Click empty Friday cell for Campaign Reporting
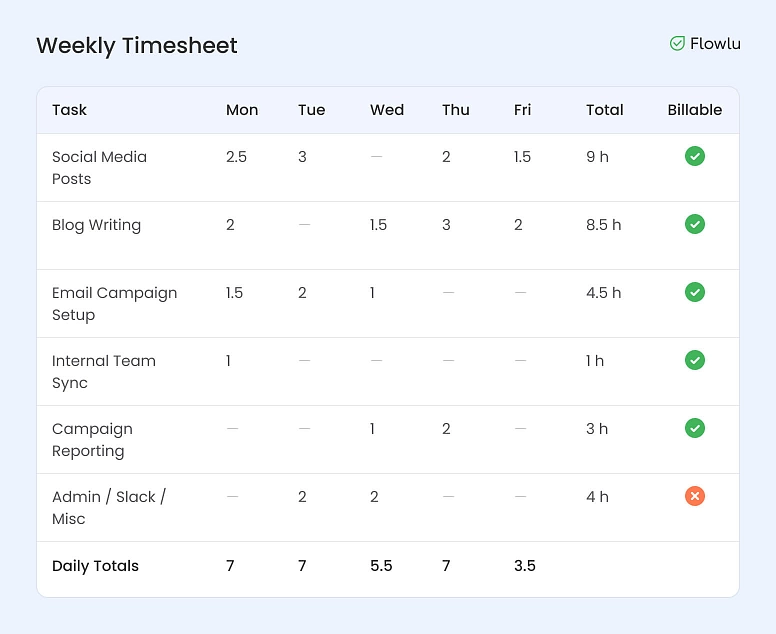The width and height of the screenshot is (776, 634). pos(520,429)
